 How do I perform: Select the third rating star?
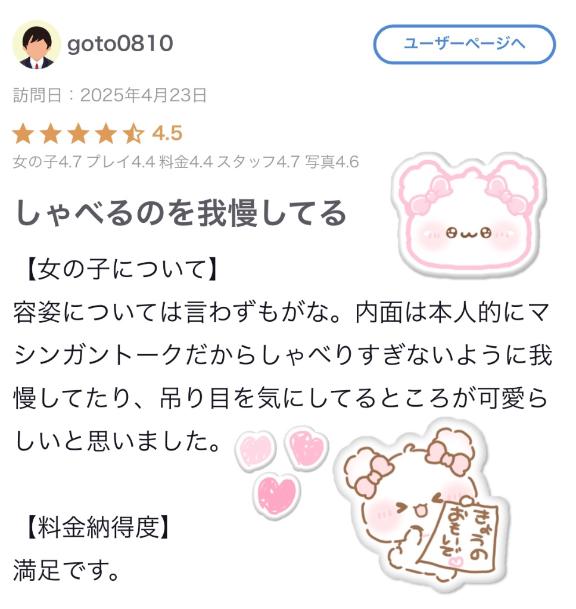coord(79,134)
